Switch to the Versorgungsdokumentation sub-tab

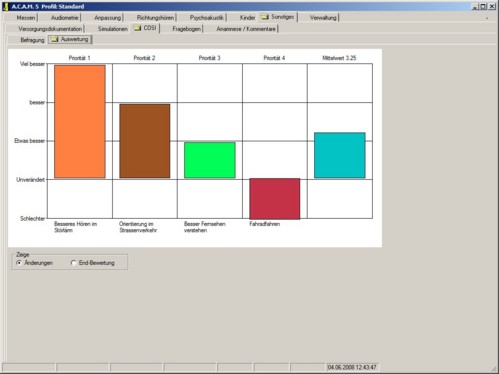(50, 29)
